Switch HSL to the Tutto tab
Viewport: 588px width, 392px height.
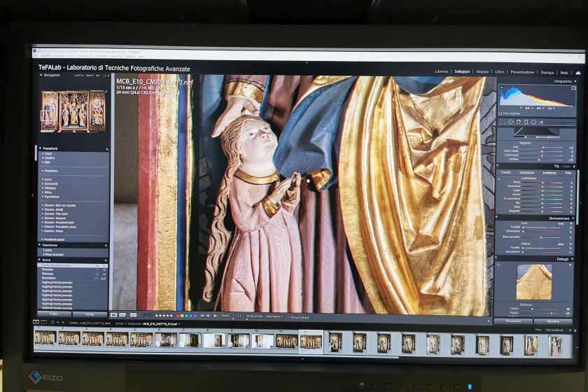(568, 173)
